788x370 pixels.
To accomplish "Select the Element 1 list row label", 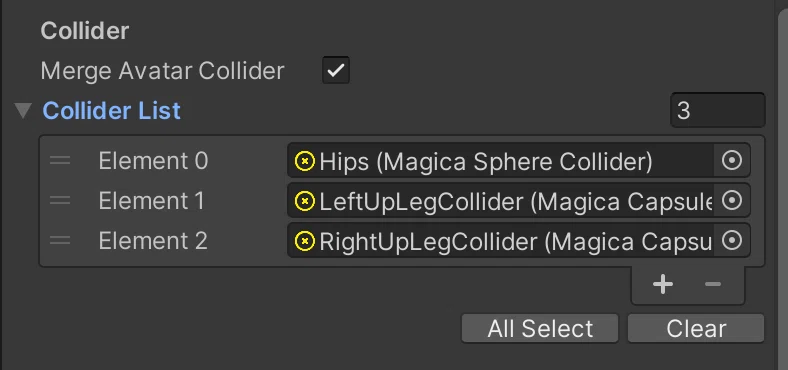I will click(x=151, y=201).
